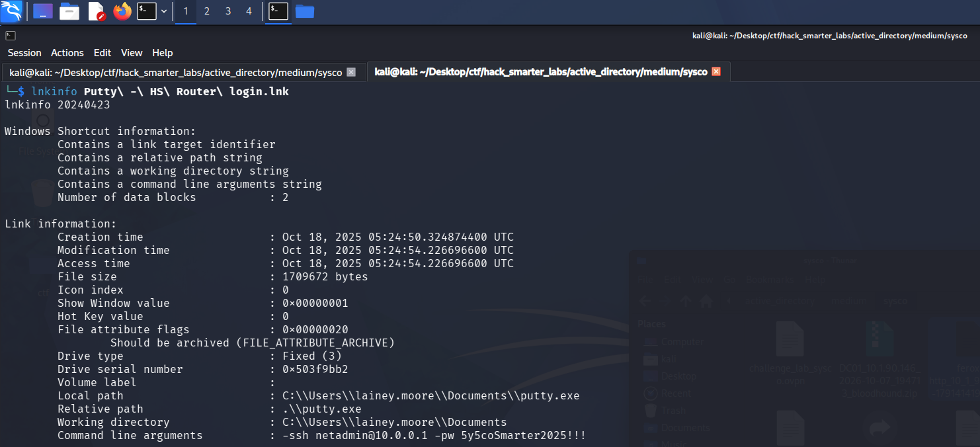Click the command line arguments -ssh netadmin value

(x=434, y=435)
